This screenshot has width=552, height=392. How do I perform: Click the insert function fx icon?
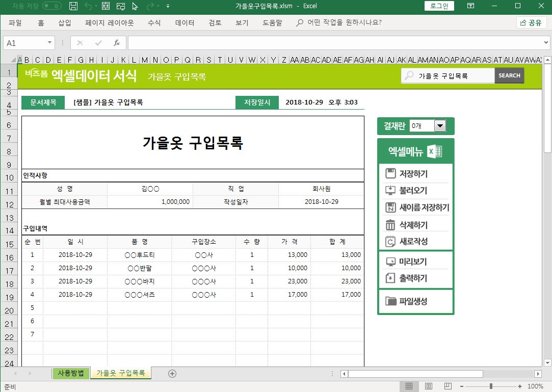(x=116, y=43)
